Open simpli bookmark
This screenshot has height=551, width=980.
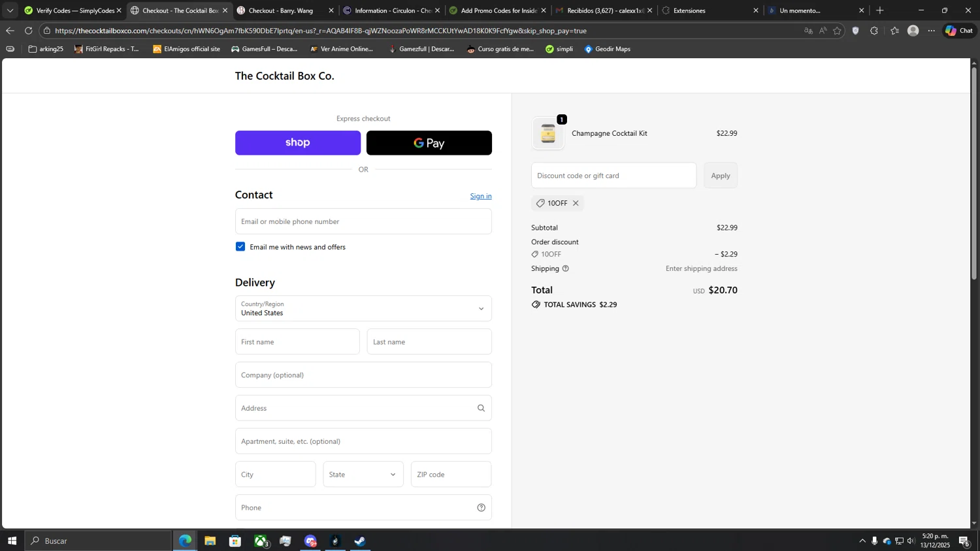pos(559,49)
